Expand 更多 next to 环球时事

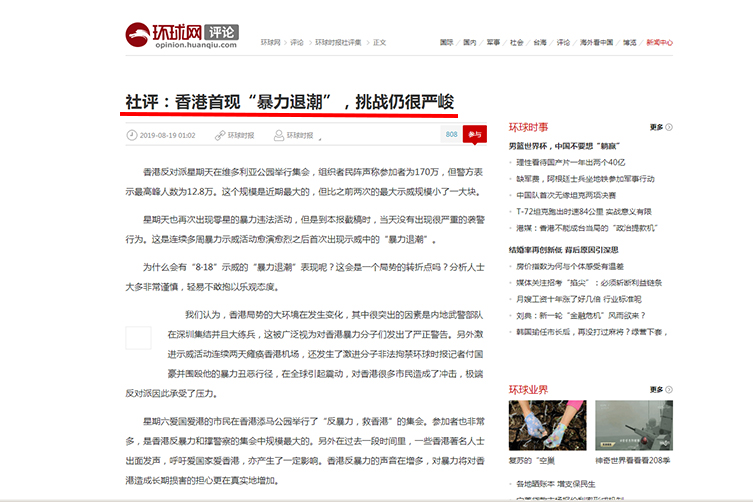coord(656,128)
